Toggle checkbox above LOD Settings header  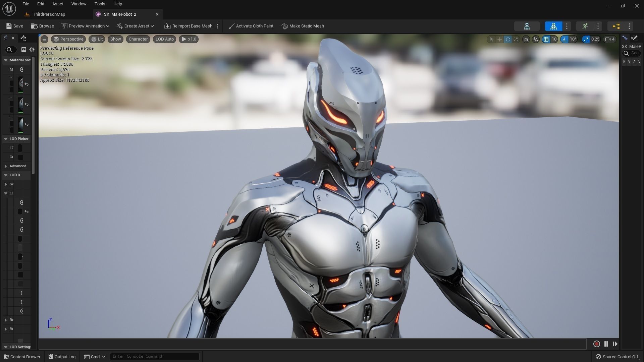click(20, 341)
